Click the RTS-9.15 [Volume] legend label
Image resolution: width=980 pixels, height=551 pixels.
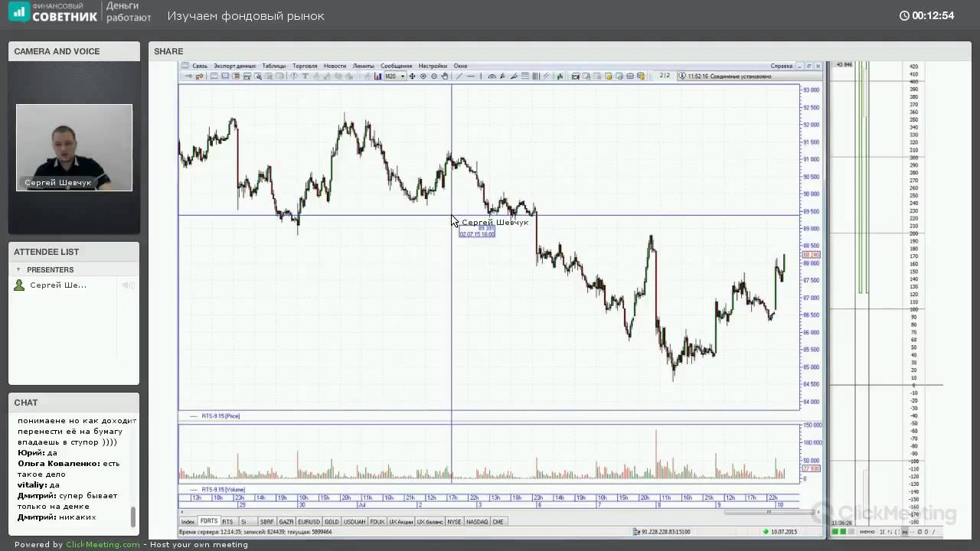tap(224, 489)
